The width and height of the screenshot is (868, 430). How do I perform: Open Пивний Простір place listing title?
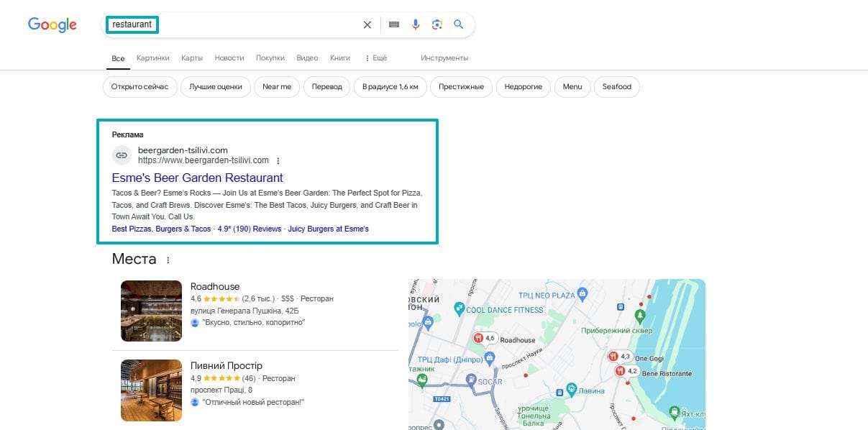(227, 365)
